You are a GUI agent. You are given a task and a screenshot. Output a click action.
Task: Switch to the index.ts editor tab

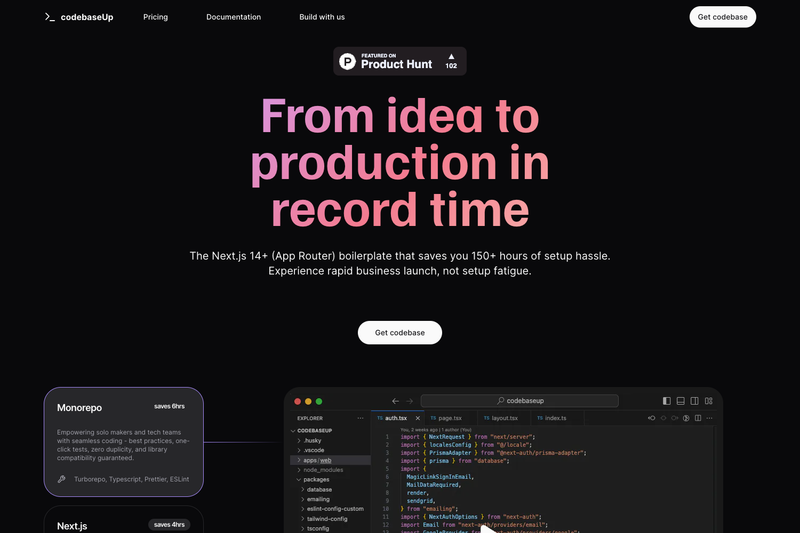point(556,418)
